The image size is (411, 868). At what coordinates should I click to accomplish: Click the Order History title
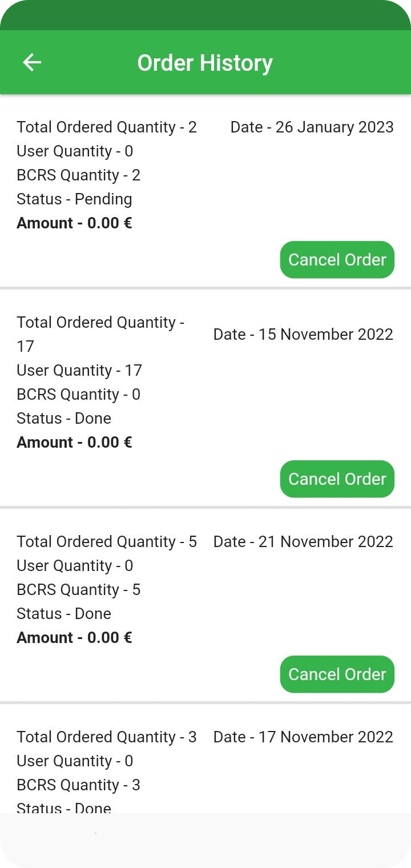click(x=205, y=62)
